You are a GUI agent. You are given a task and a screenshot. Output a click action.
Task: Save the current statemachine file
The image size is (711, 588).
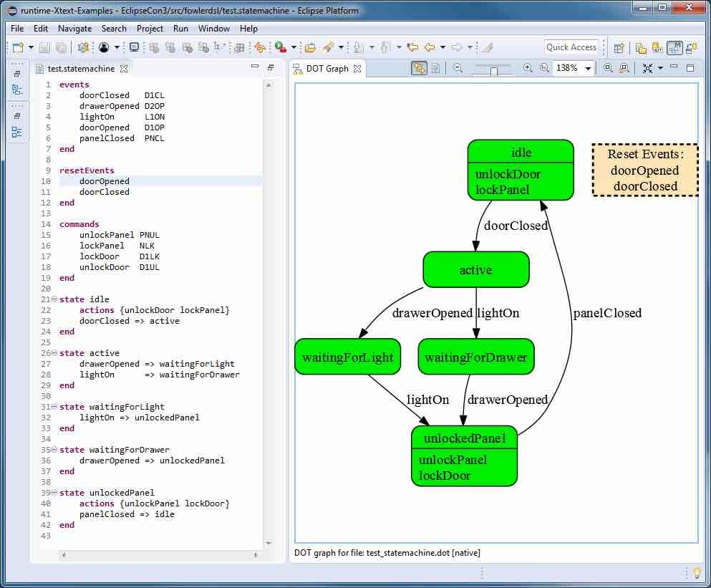coord(44,47)
